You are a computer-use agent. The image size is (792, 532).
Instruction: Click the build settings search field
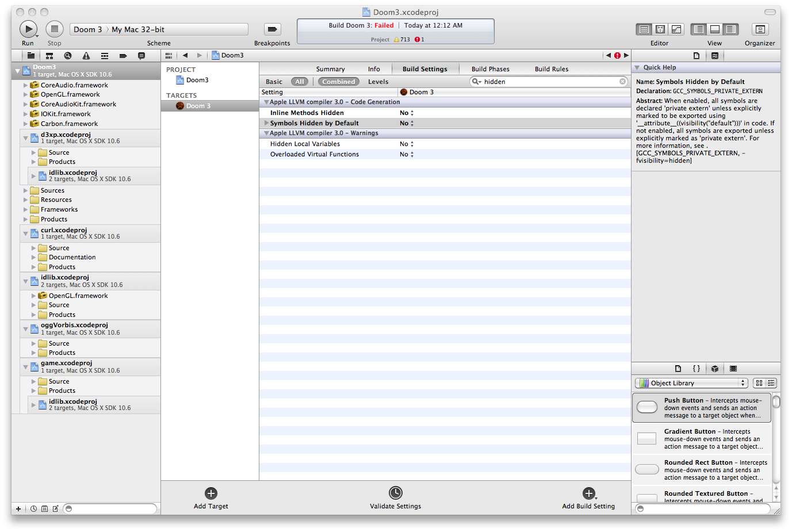(549, 82)
